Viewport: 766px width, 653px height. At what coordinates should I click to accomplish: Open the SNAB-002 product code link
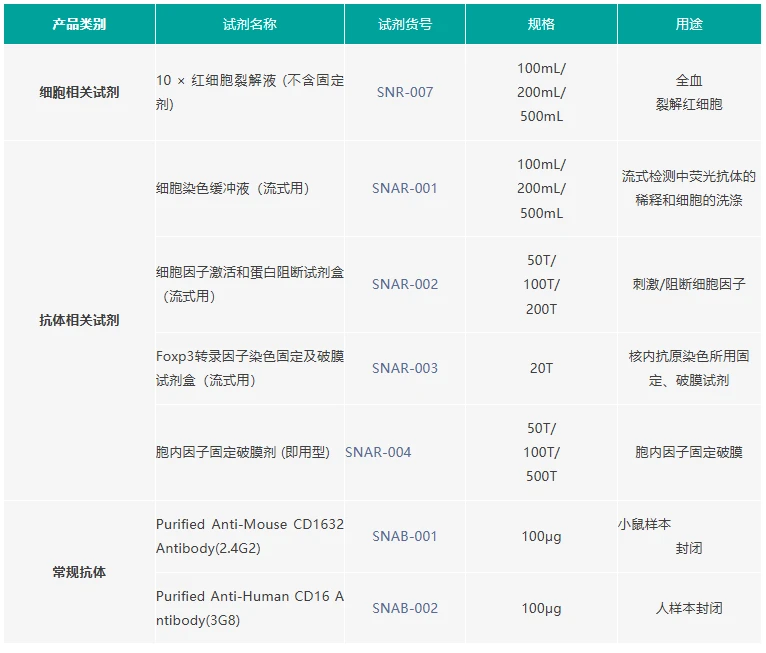405,608
